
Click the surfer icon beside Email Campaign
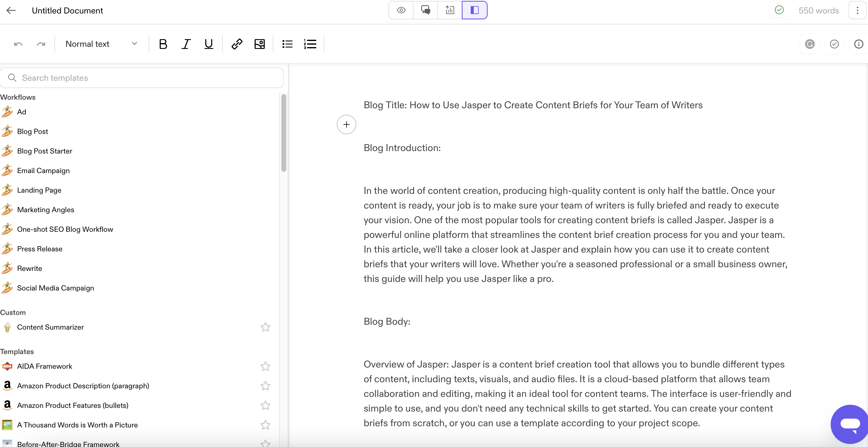tap(7, 170)
